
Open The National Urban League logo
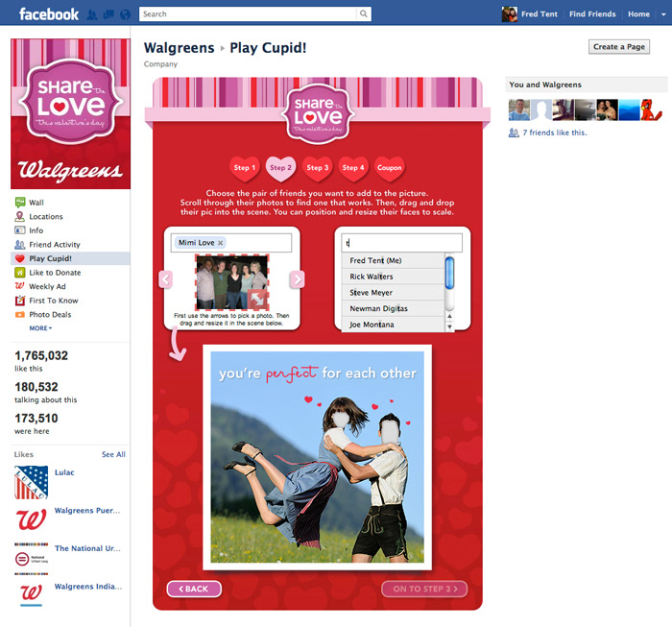(x=32, y=559)
